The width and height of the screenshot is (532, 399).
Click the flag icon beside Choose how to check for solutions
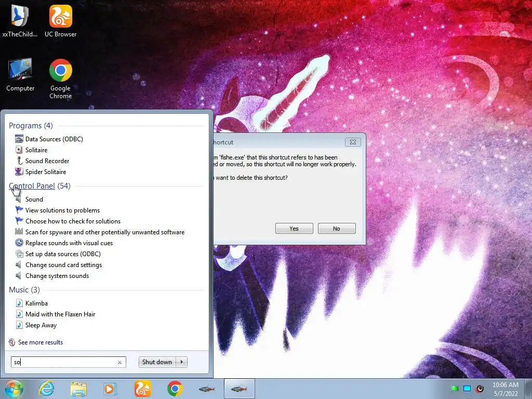click(x=19, y=221)
